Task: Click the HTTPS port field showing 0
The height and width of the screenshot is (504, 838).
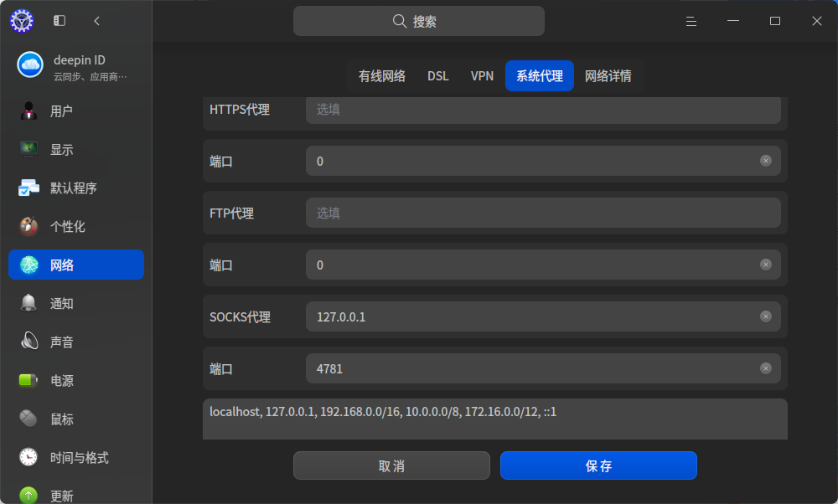Action: [x=543, y=161]
